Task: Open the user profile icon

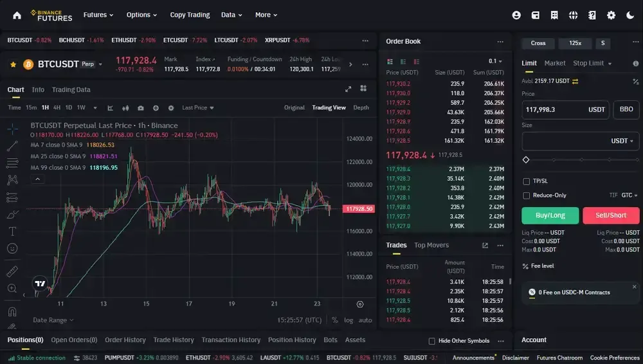Action: pos(516,15)
